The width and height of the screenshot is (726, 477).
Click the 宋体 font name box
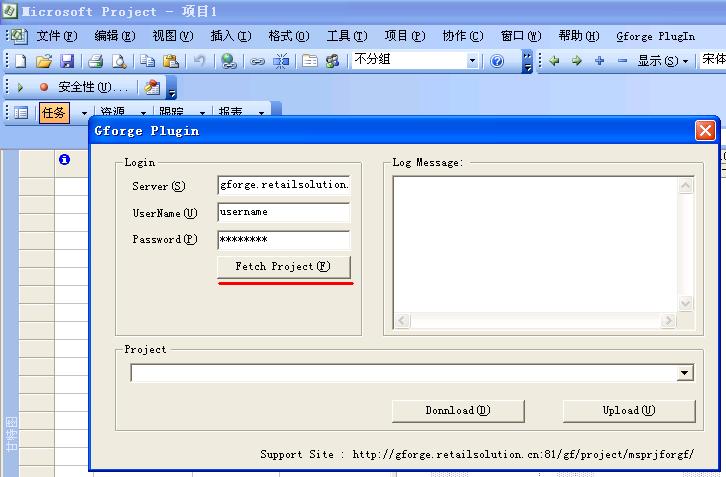pyautogui.click(x=713, y=60)
